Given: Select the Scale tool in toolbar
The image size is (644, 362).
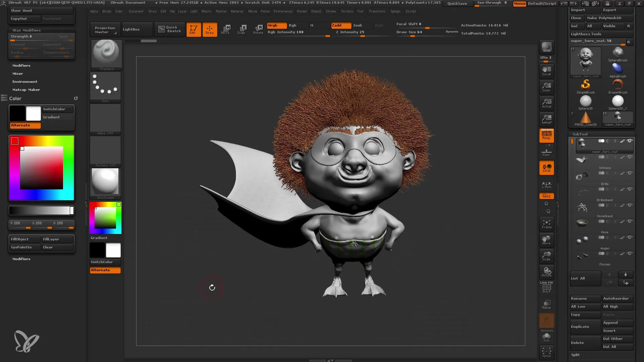Looking at the screenshot, I should coord(241,29).
